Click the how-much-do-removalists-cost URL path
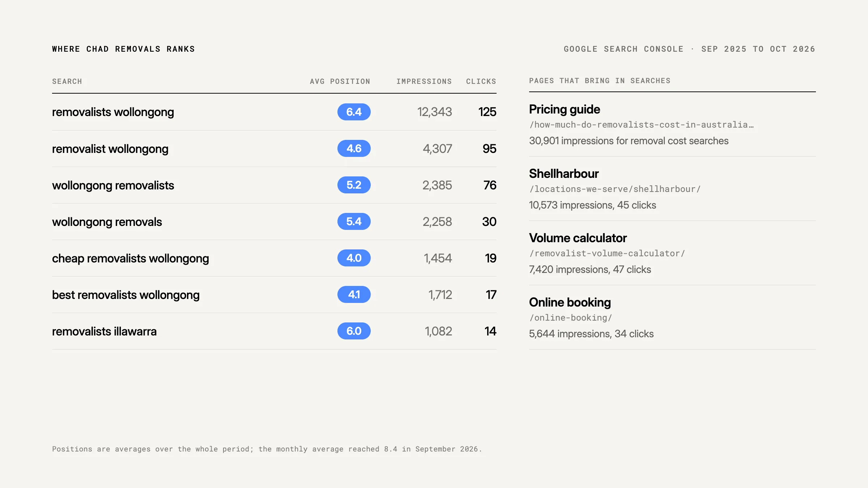Viewport: 868px width, 488px height. (x=642, y=125)
